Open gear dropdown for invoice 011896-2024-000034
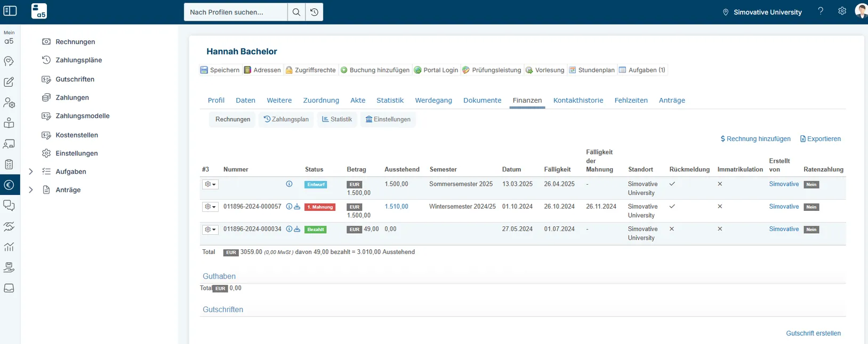868x344 pixels. coord(210,230)
